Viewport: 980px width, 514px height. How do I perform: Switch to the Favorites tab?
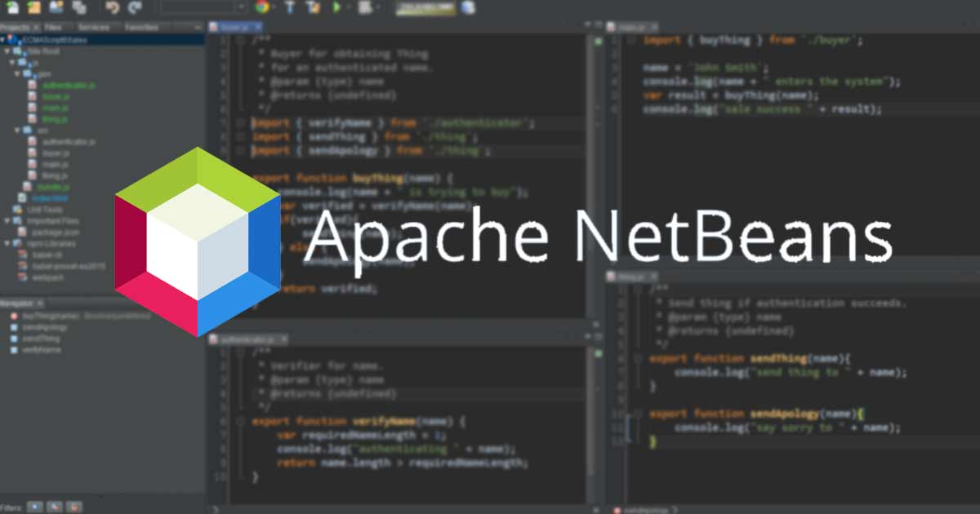(142, 27)
